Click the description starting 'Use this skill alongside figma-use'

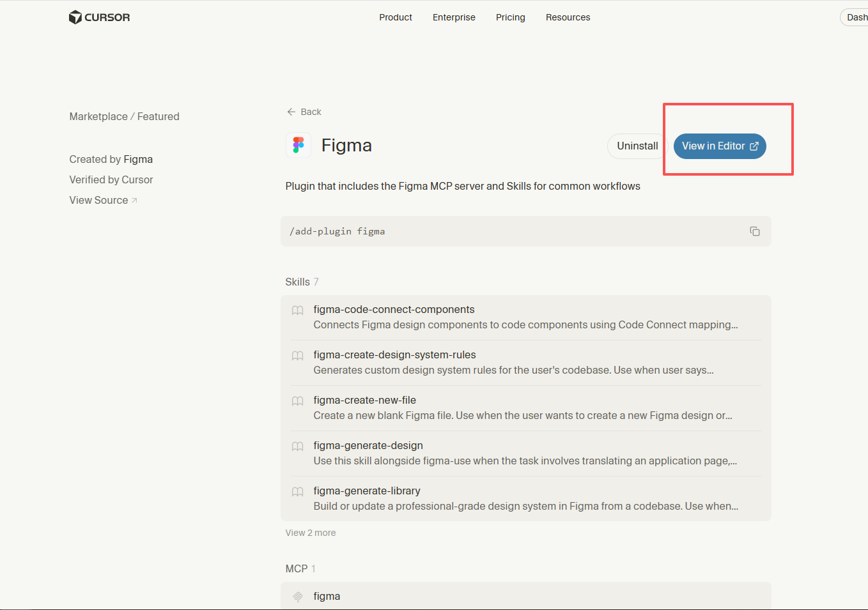pos(525,461)
